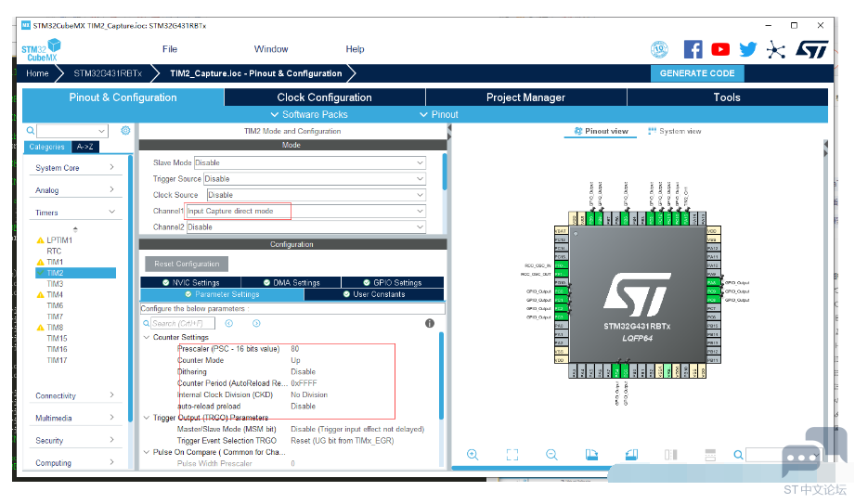Go to the previous parameter search result

(229, 323)
